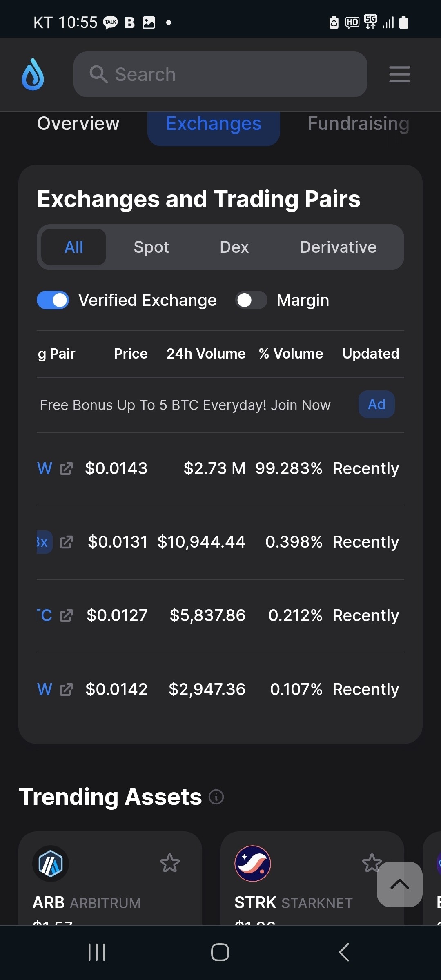The width and height of the screenshot is (441, 980).
Task: Tap the Arbitrum coin logo
Action: (x=51, y=863)
